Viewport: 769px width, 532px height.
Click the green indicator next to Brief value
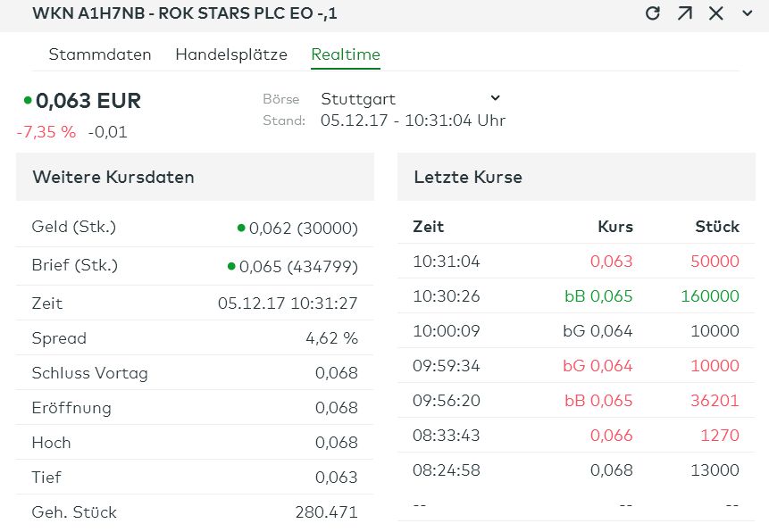coord(230,264)
